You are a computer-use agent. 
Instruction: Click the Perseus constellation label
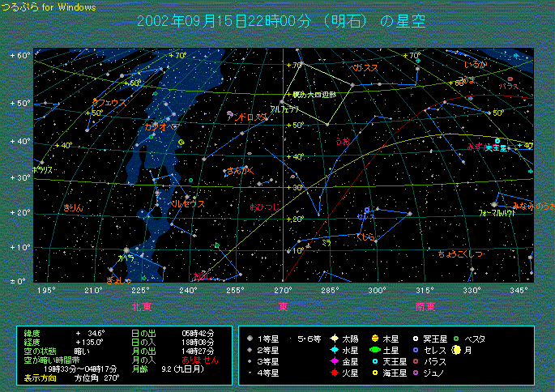pyautogui.click(x=187, y=204)
